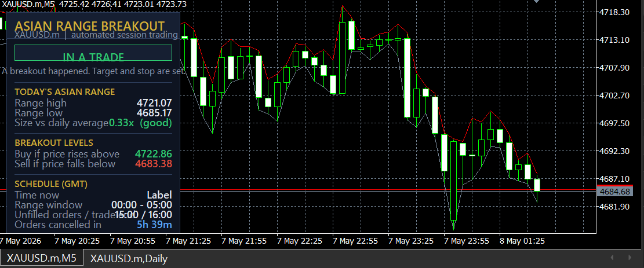Click the 5h 39m cancellation countdown
The image size is (644, 268).
pyautogui.click(x=154, y=225)
